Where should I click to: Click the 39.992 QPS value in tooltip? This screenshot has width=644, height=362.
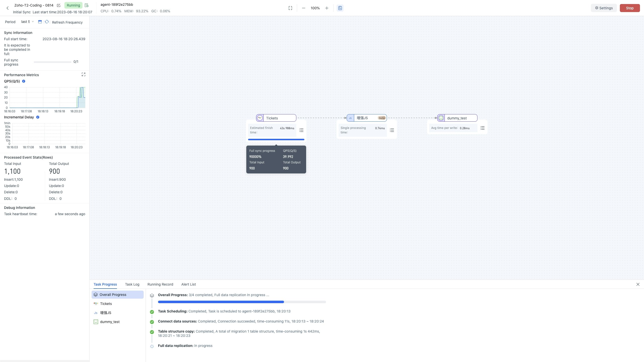click(x=288, y=157)
